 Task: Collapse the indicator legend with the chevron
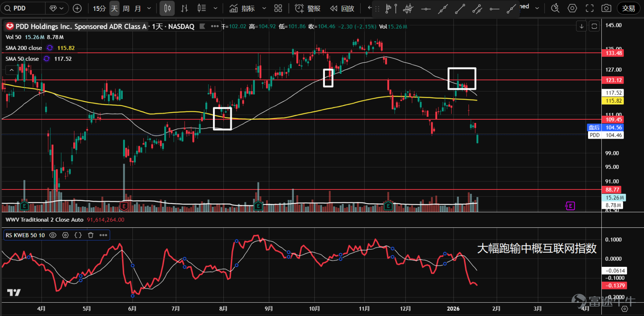[12, 70]
